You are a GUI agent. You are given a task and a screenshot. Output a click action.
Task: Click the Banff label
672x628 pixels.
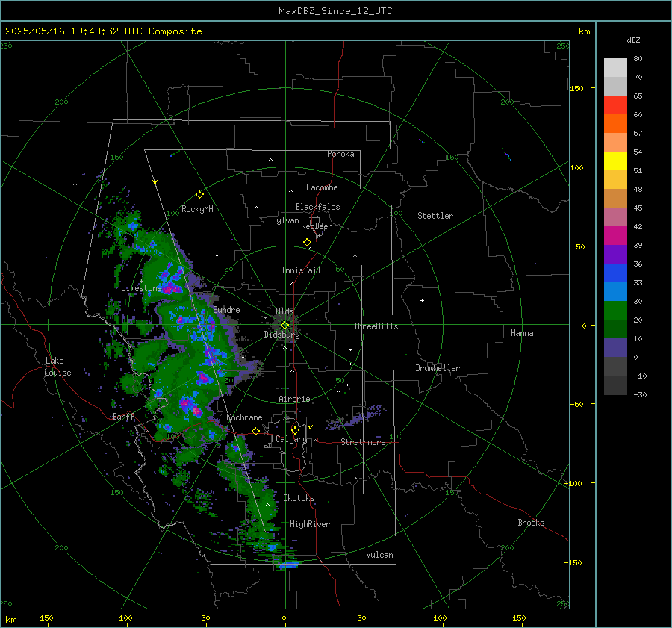(123, 416)
